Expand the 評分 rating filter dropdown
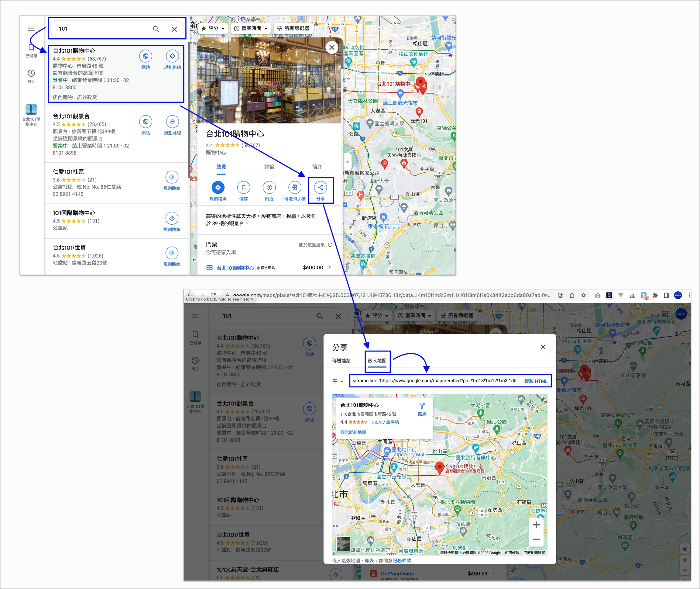Viewport: 700px width, 589px height. pyautogui.click(x=213, y=28)
